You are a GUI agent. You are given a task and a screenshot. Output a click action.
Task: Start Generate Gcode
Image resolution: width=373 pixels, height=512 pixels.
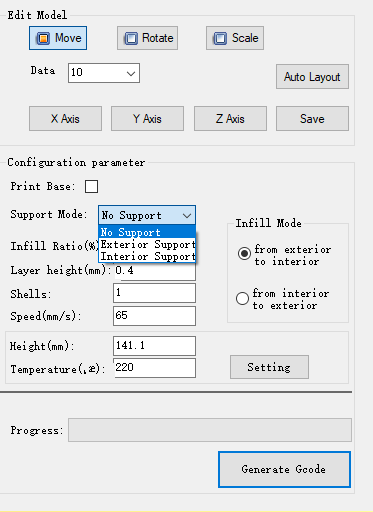[284, 469]
